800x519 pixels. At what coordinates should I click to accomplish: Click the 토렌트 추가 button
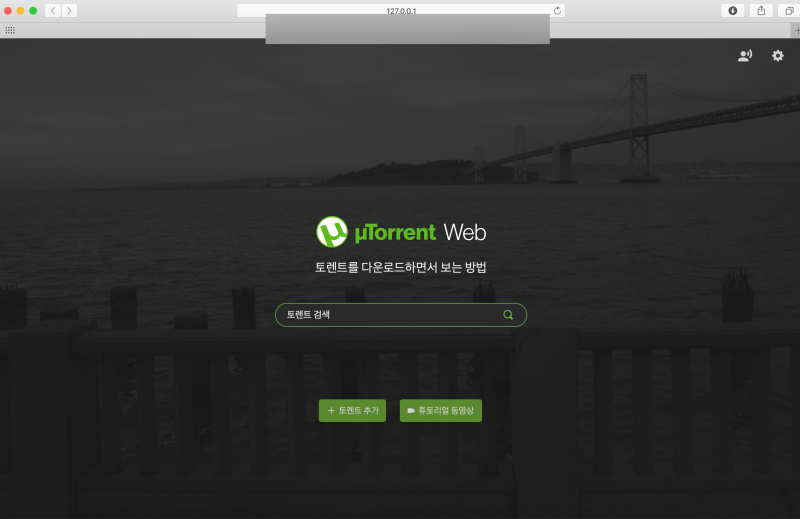click(x=353, y=410)
